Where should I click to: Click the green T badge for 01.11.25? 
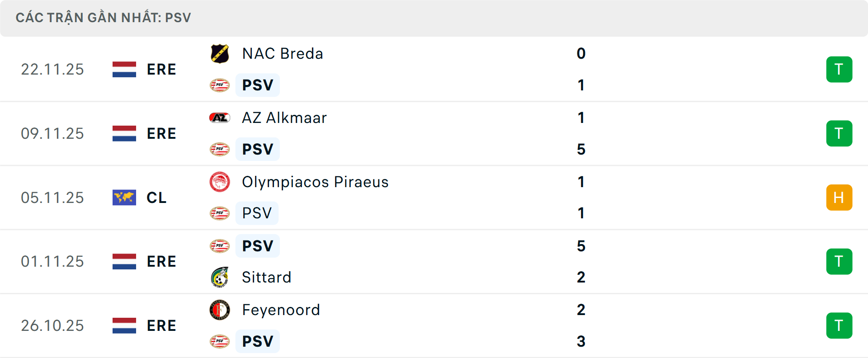coord(839,262)
